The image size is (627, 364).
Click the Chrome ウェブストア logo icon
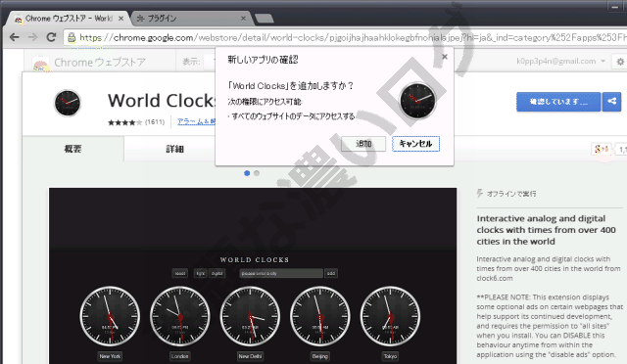41,64
